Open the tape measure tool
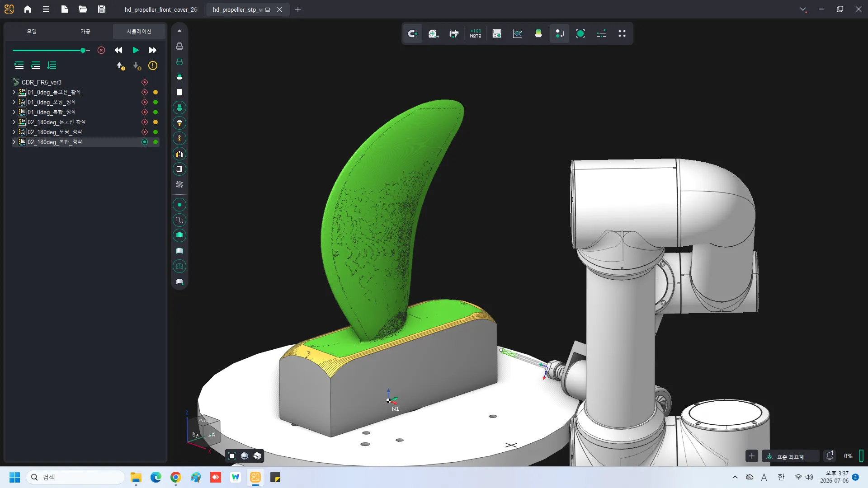 tap(433, 33)
